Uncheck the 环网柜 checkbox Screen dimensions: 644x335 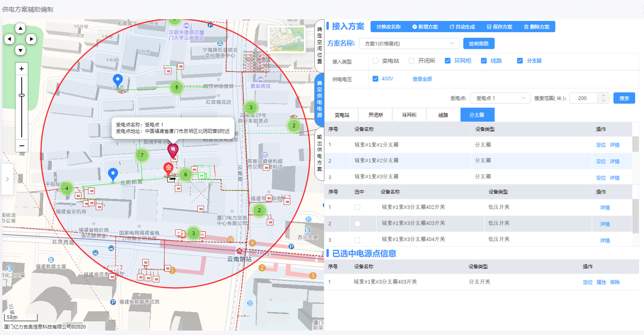448,61
